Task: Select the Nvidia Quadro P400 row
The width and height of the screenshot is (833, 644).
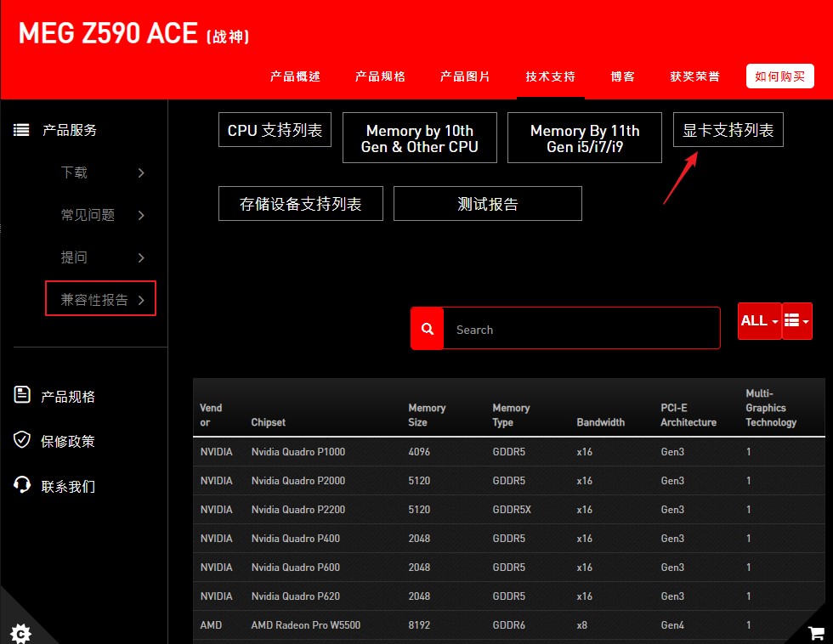Action: pos(509,539)
